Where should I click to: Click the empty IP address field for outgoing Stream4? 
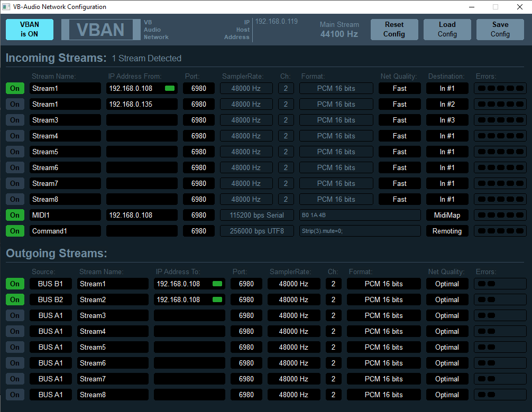[189, 331]
